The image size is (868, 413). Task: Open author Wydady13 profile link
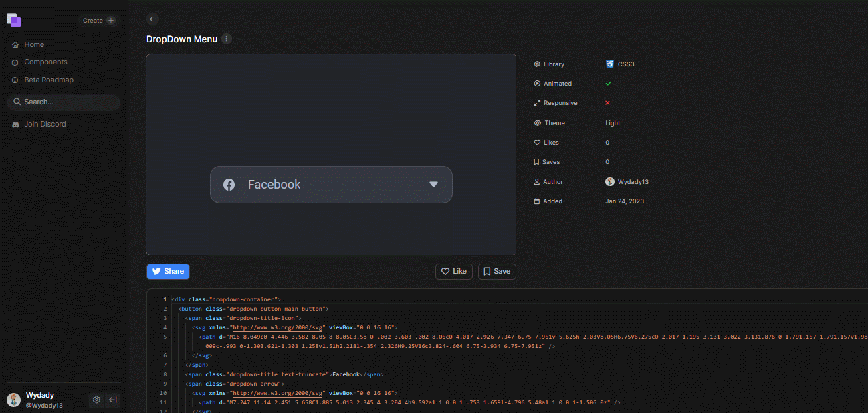[x=633, y=182]
